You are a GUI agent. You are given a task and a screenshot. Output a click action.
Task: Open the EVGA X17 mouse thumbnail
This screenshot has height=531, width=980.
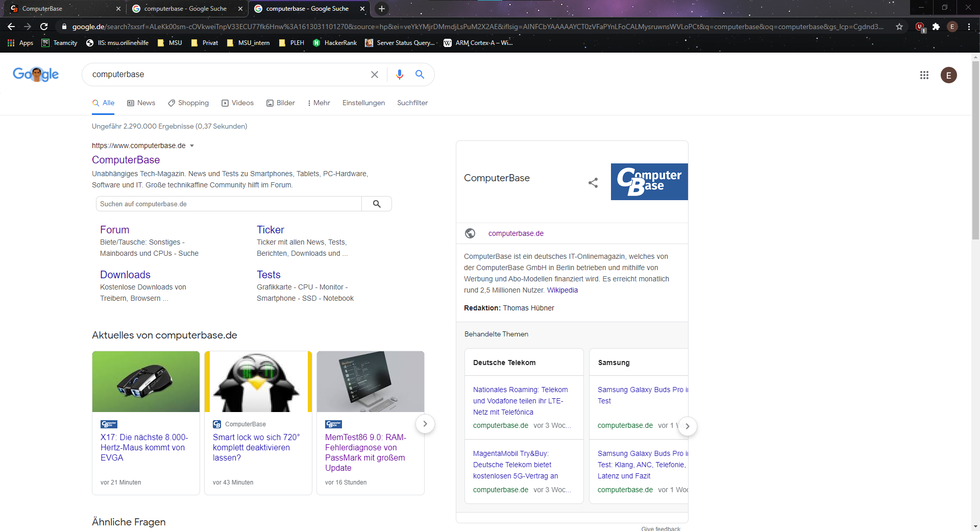[x=146, y=381]
